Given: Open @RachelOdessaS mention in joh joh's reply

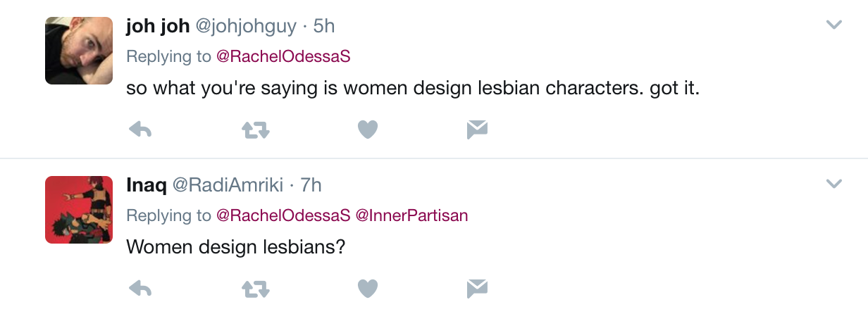Looking at the screenshot, I should click(283, 57).
